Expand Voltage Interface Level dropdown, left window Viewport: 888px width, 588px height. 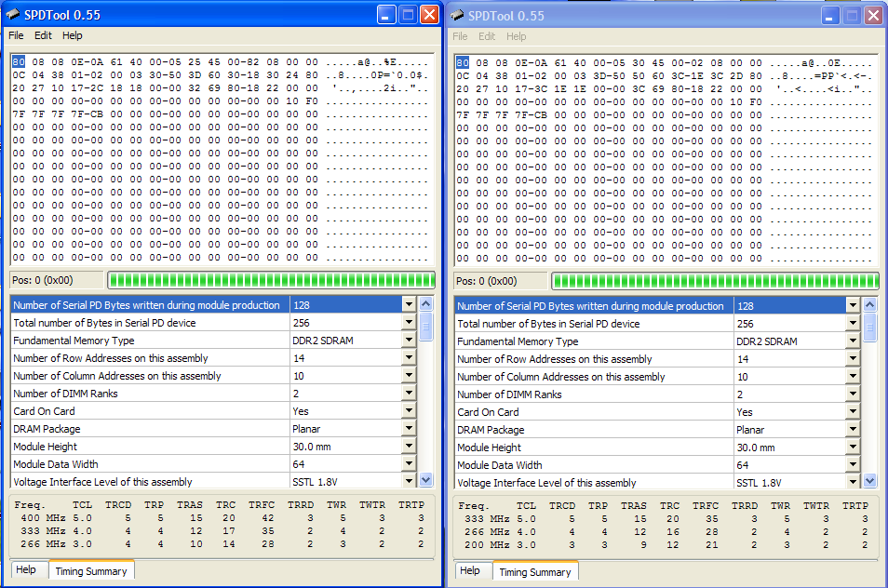[x=409, y=481]
